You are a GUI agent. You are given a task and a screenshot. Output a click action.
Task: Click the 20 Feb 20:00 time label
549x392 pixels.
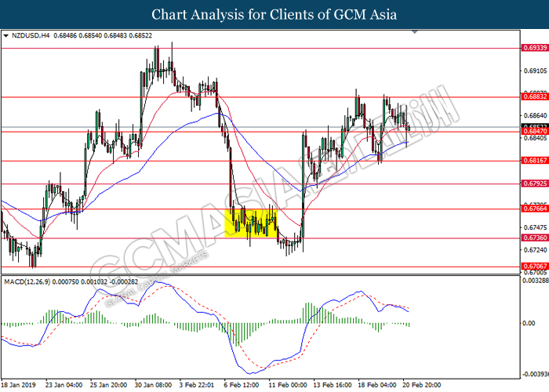[x=422, y=385]
